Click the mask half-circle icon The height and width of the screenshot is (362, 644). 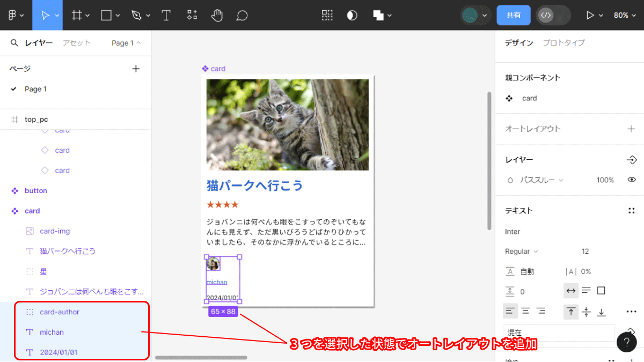352,16
